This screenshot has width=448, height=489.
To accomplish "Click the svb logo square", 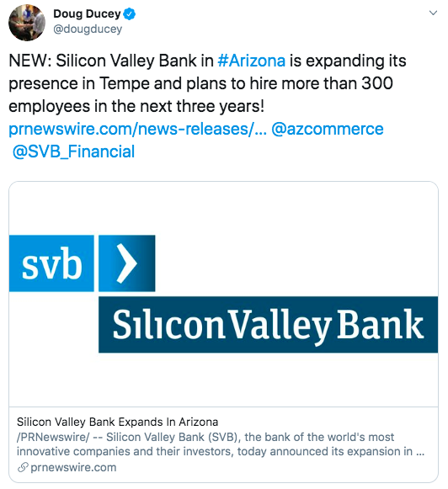I will [51, 263].
